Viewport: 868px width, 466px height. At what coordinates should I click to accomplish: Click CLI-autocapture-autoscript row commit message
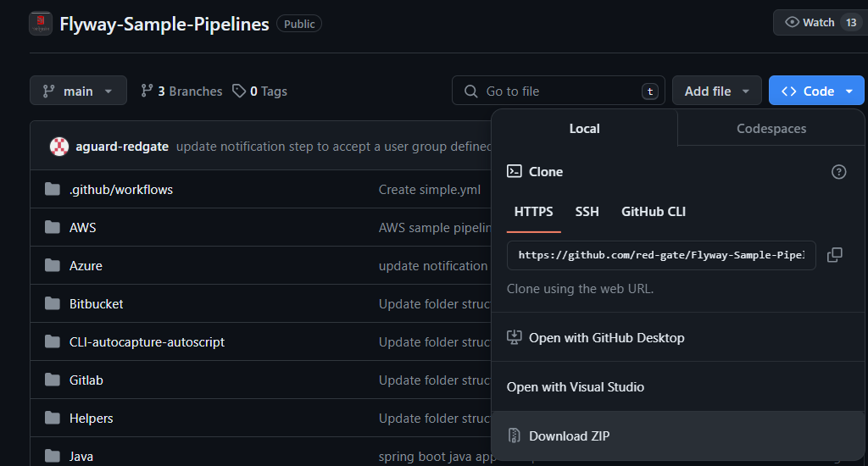pyautogui.click(x=435, y=342)
